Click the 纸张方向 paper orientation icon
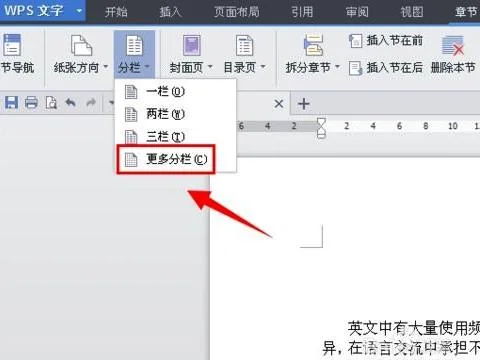Image resolution: width=480 pixels, height=360 pixels. pyautogui.click(x=81, y=45)
